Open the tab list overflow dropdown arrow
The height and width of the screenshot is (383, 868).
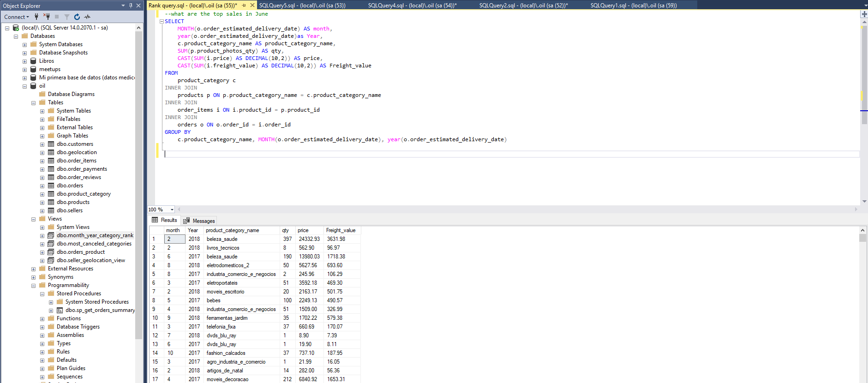(x=865, y=6)
